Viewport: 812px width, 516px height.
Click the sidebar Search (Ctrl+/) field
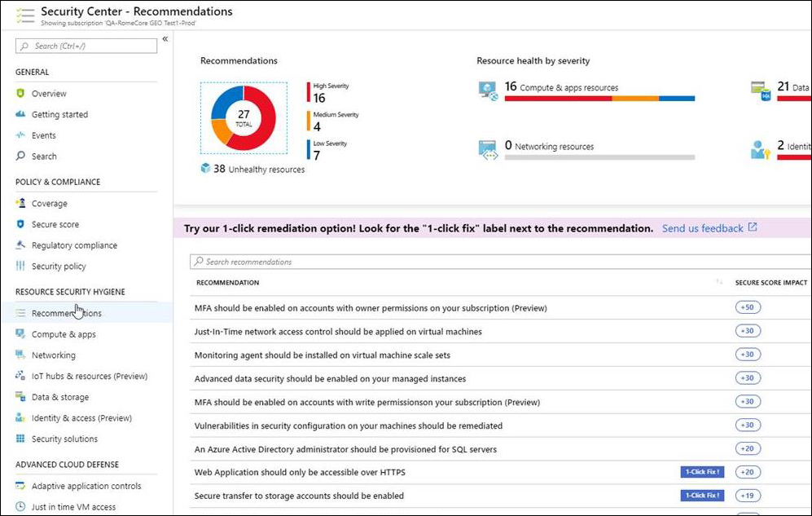[86, 46]
